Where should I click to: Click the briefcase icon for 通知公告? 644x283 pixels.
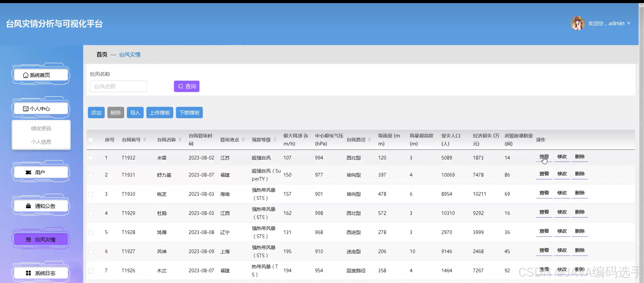[x=29, y=206]
